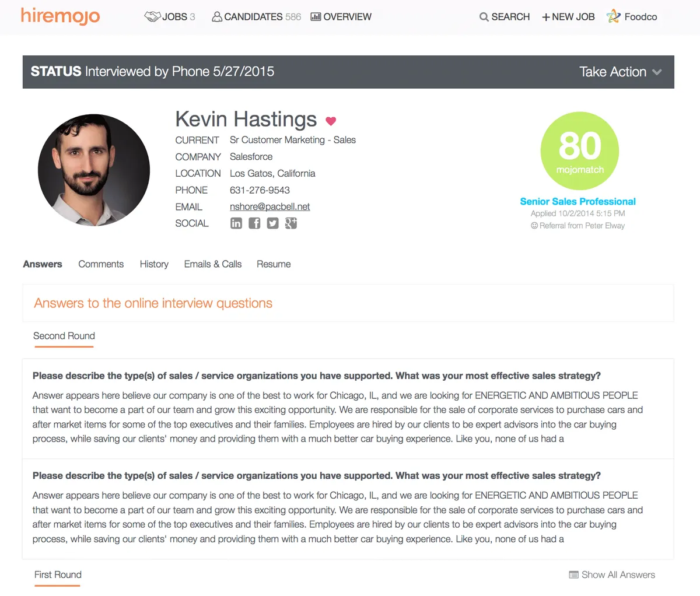Open the Emails & Calls tab
Viewport: 700px width, 596px height.
[x=213, y=264]
